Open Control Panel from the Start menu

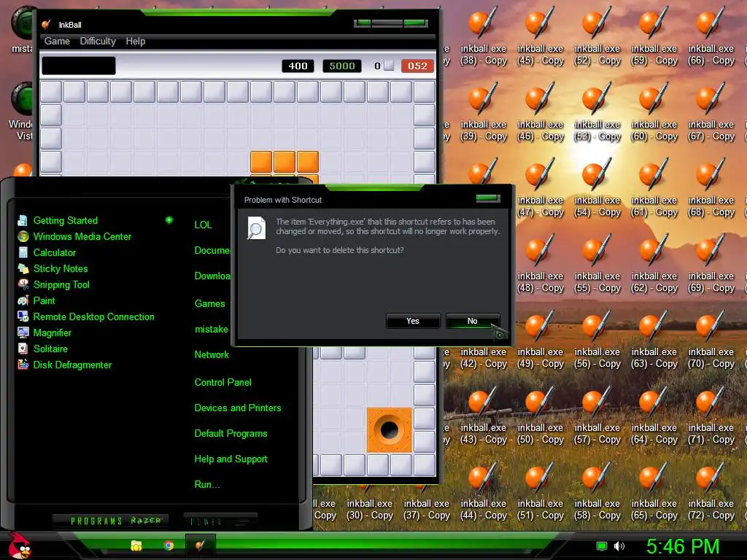223,382
